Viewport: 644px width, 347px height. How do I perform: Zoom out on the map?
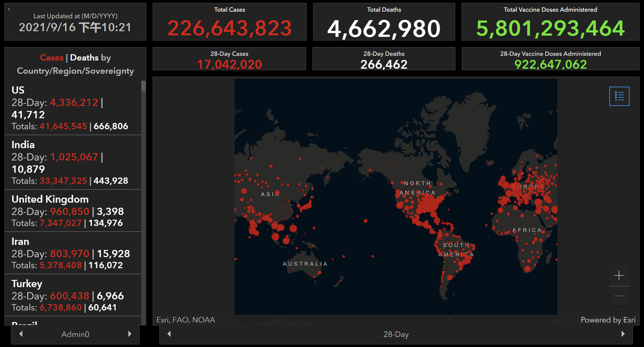[x=619, y=296]
